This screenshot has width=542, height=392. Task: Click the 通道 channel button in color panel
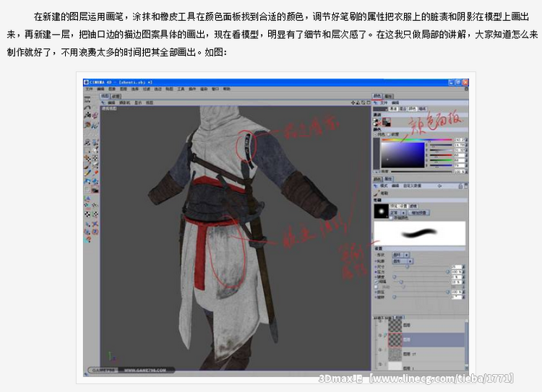click(393, 109)
